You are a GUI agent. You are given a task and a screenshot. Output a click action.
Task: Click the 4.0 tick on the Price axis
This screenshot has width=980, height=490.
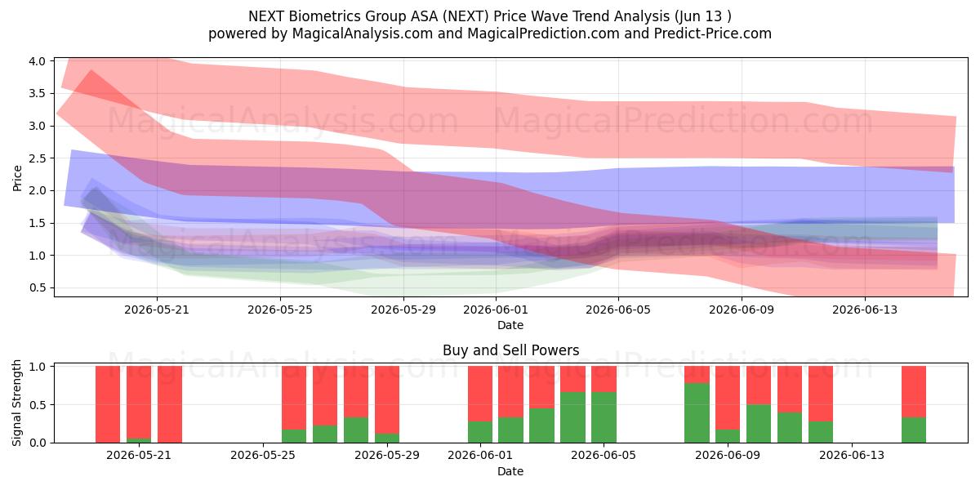pos(38,61)
